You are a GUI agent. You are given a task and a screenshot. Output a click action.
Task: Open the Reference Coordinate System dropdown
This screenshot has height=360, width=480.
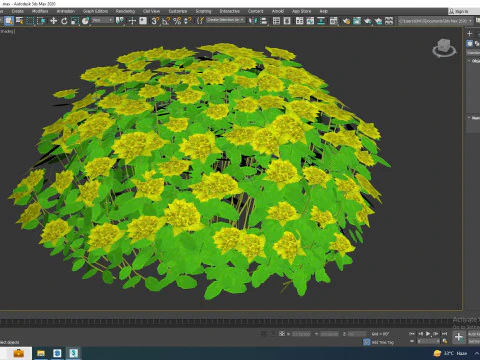102,20
